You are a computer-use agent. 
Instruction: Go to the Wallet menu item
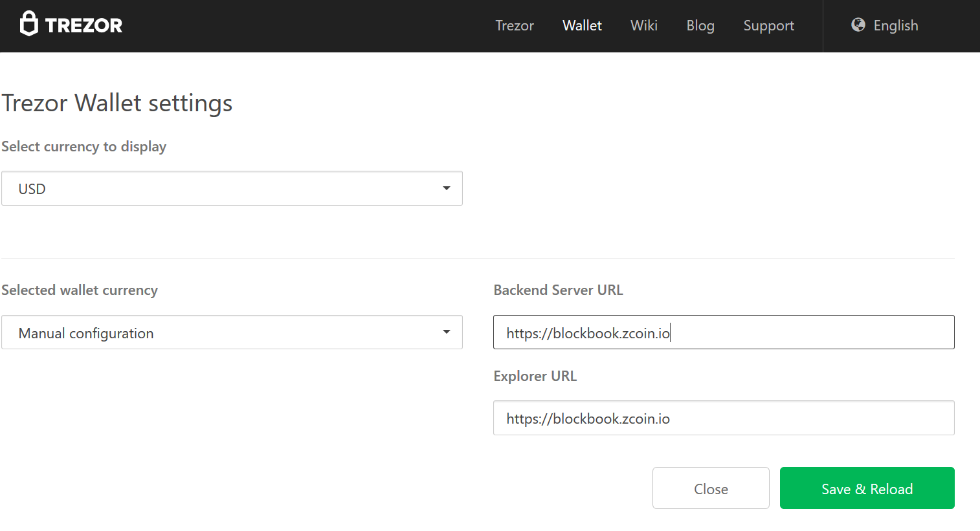(x=582, y=25)
